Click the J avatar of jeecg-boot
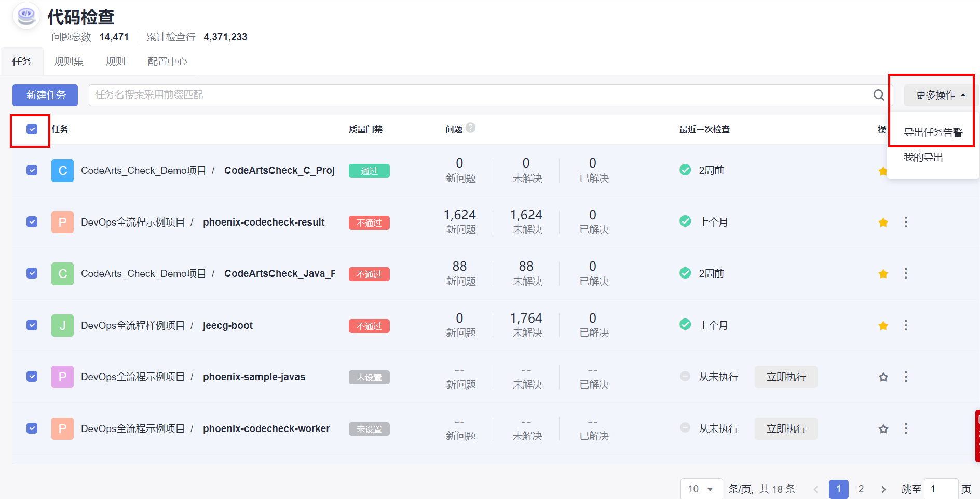The width and height of the screenshot is (980, 499). pyautogui.click(x=62, y=326)
